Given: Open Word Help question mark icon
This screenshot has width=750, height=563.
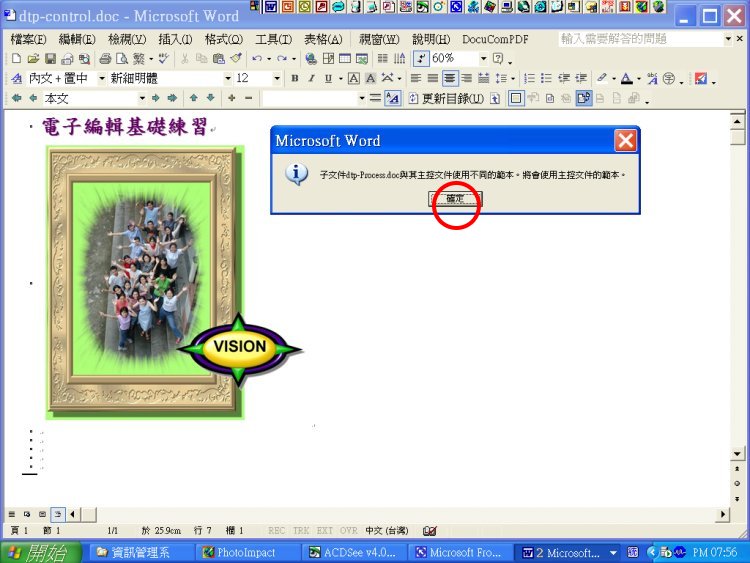Looking at the screenshot, I should tap(498, 58).
